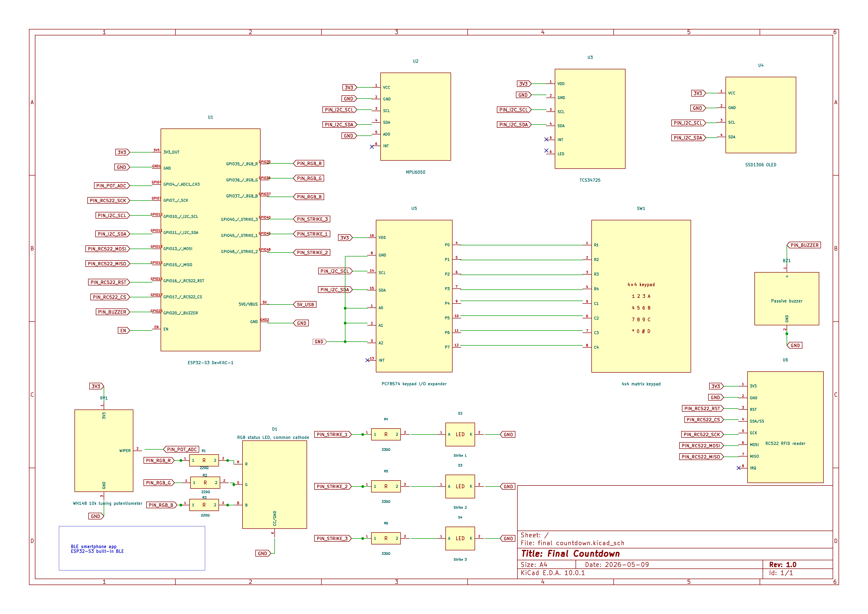Click the GND label below the buzzer
The width and height of the screenshot is (868, 614).
pos(795,345)
